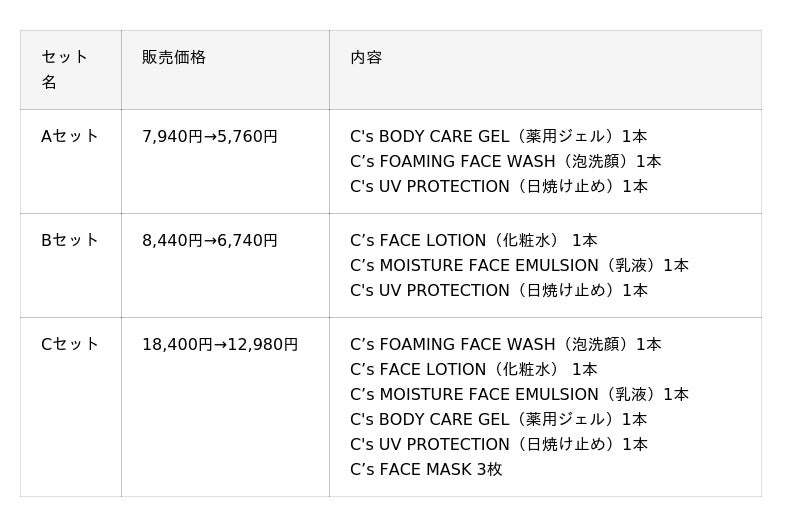800x527 pixels.
Task: Click FOAMING FACE WASH line in Aセット
Action: 505,161
